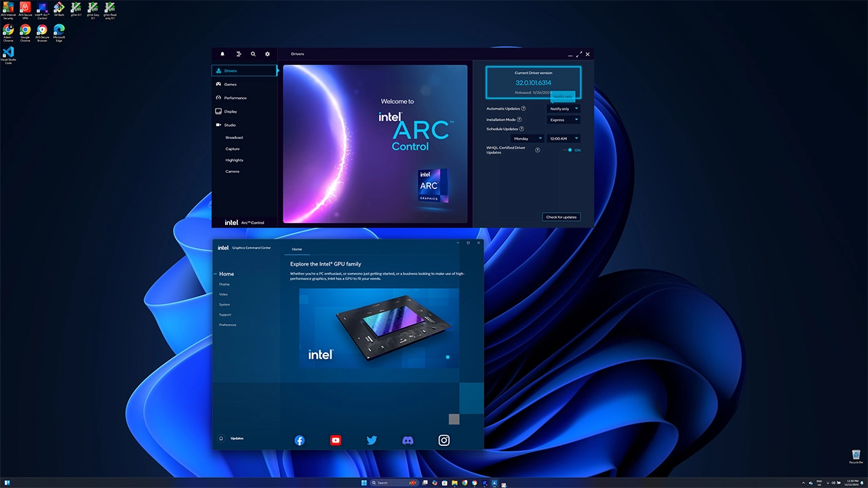Open Intel Arc Control desktop shortcut
This screenshot has height=488, width=868.
pyautogui.click(x=42, y=11)
